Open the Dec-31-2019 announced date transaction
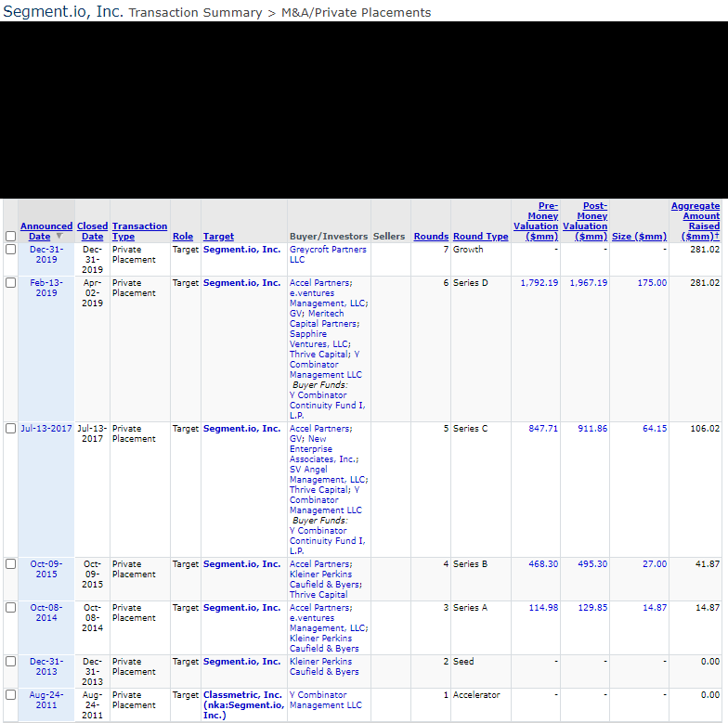The image size is (728, 723). click(46, 254)
